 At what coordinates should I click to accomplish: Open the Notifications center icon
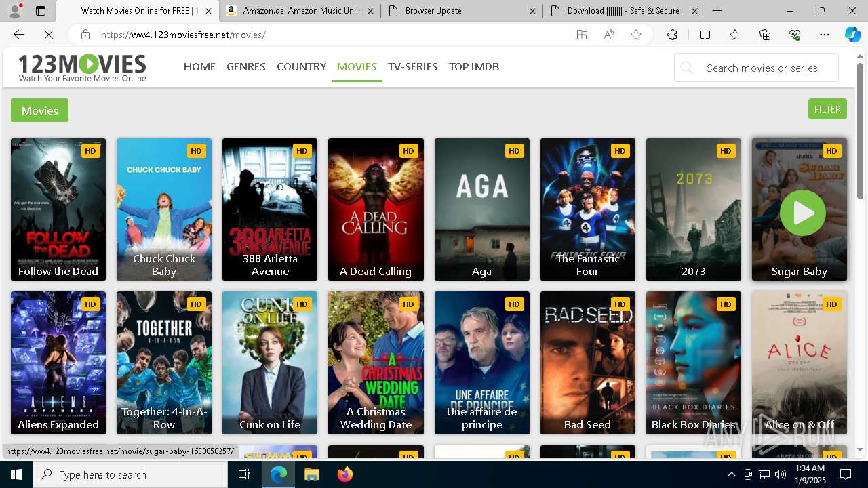pos(846,474)
